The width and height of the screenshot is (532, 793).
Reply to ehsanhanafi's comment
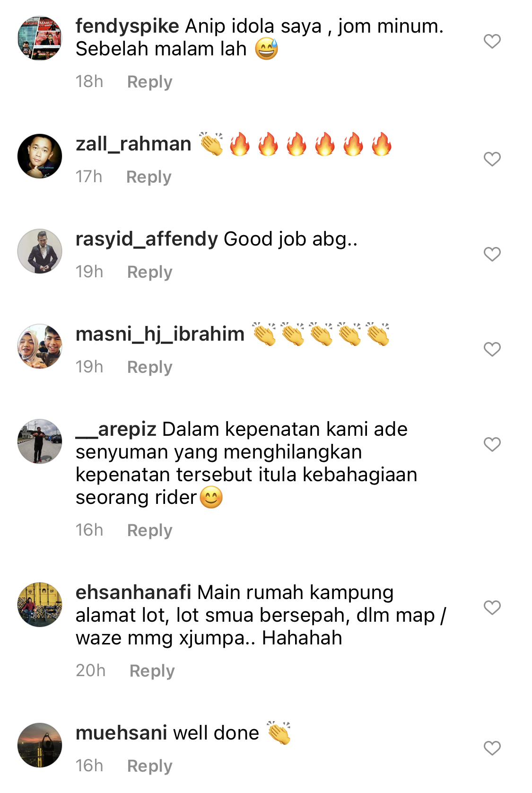coord(152,671)
